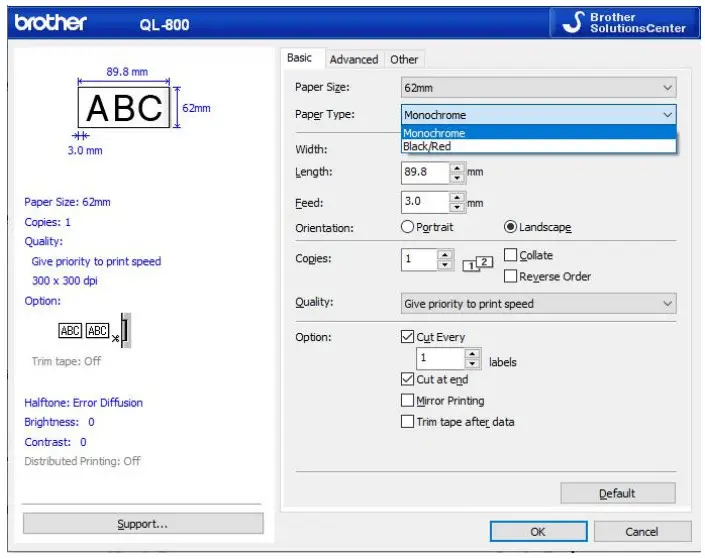Click the 'Contrast: 0' summary text

point(55,442)
